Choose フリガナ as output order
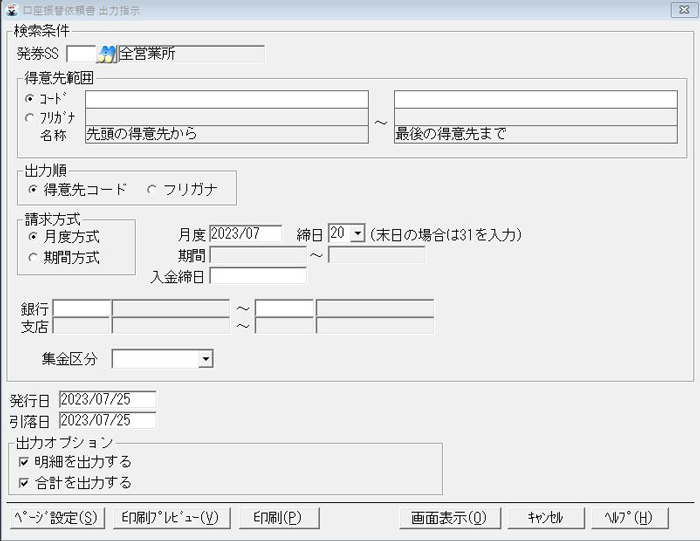 coord(152,189)
